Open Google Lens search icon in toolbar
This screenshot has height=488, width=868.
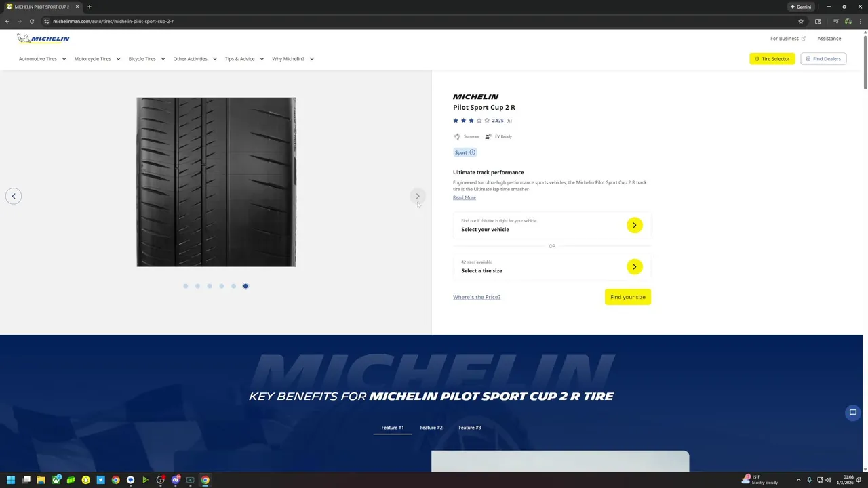coord(818,21)
